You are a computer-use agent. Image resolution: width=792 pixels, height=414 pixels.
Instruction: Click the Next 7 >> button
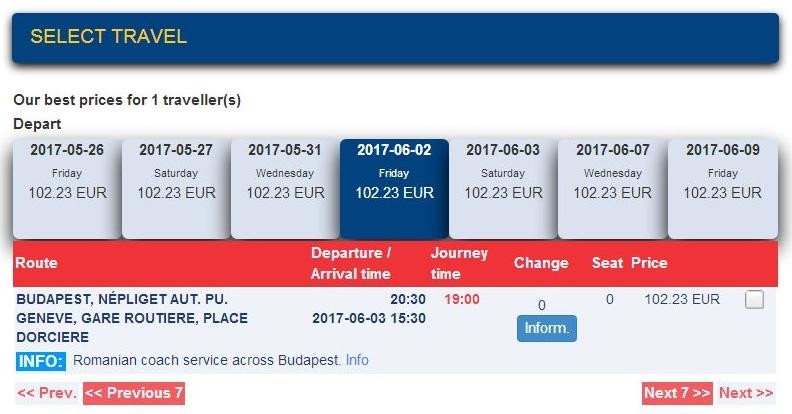(677, 393)
